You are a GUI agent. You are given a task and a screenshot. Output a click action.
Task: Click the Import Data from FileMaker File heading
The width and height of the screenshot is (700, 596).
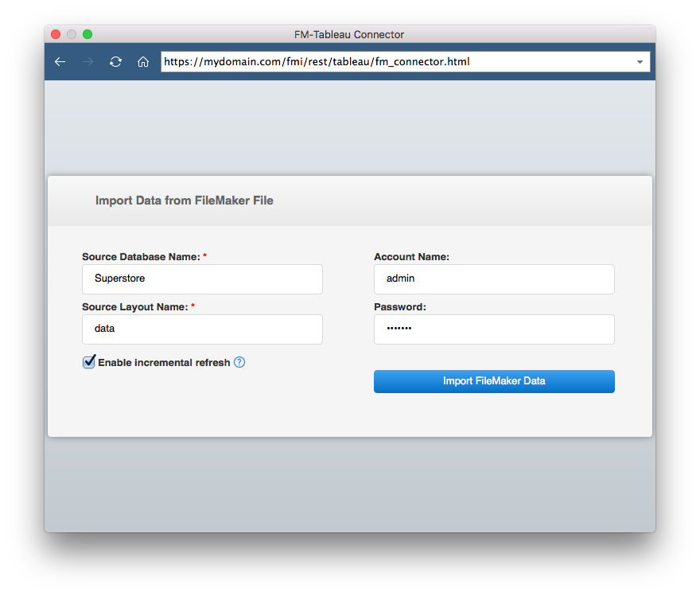point(184,201)
